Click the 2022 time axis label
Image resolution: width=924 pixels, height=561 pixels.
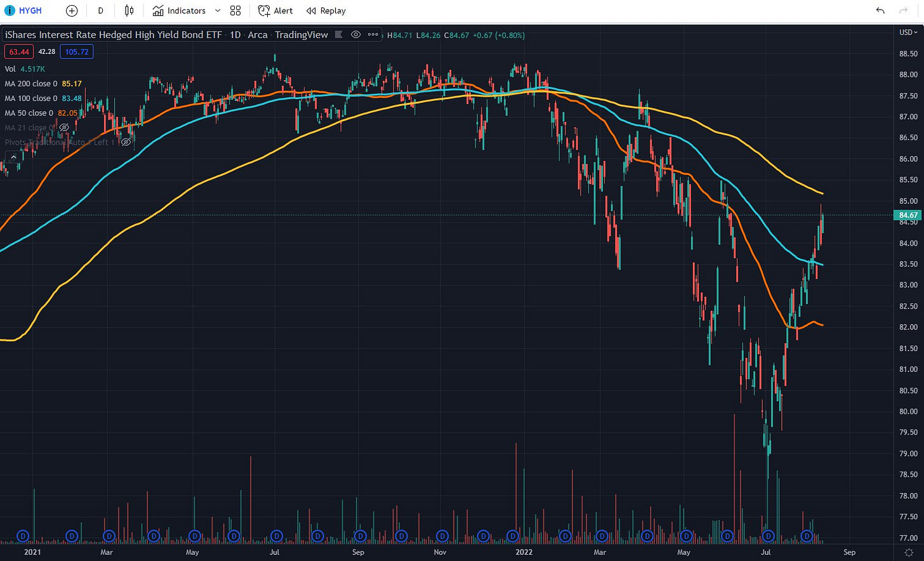[x=524, y=552]
